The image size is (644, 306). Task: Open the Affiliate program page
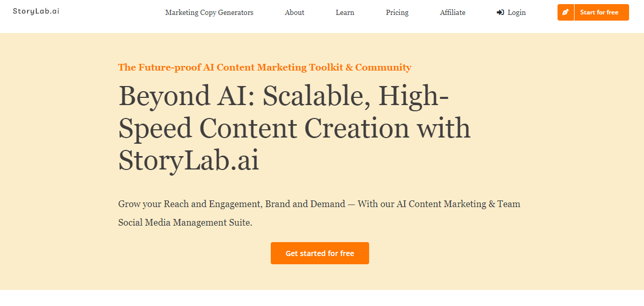(452, 12)
